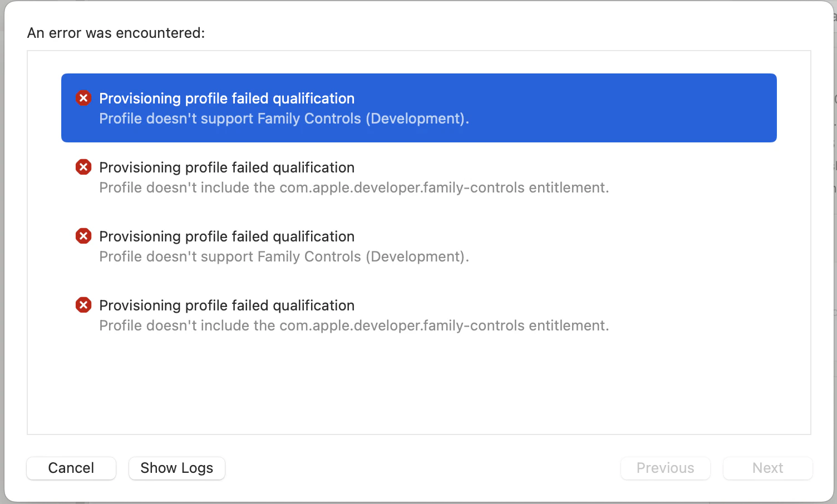Screen dimensions: 837x504
Task: Click the first family-controls entitlement description in the second row
Action: 354,187
